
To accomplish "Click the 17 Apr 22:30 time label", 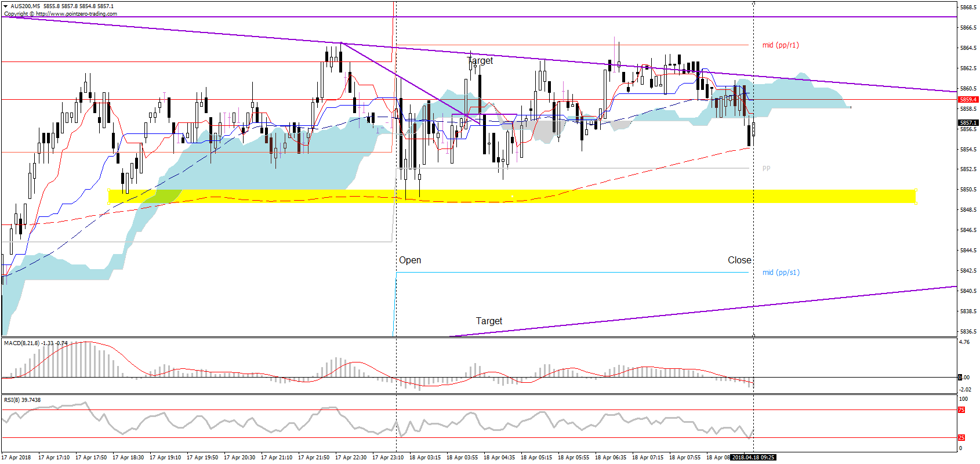I will 351,457.
